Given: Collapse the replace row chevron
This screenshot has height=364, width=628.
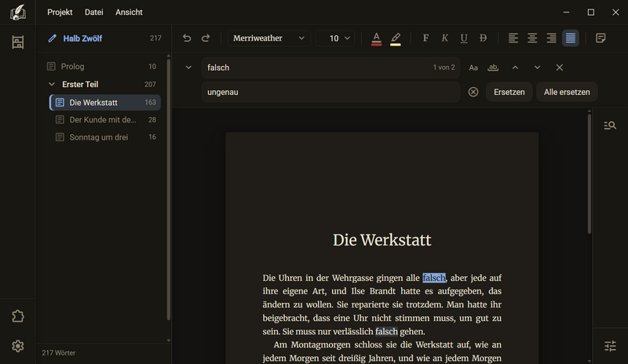Looking at the screenshot, I should [x=188, y=67].
